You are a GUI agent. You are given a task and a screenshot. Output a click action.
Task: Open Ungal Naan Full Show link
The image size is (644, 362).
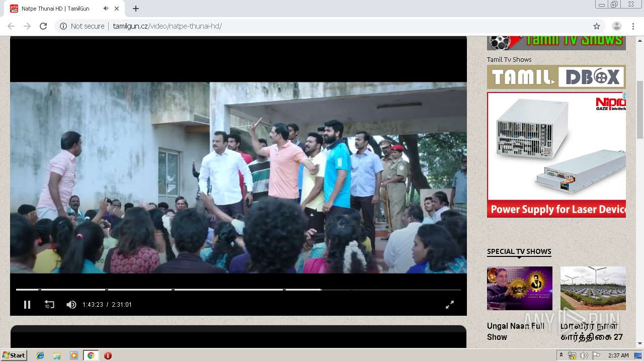pyautogui.click(x=516, y=331)
